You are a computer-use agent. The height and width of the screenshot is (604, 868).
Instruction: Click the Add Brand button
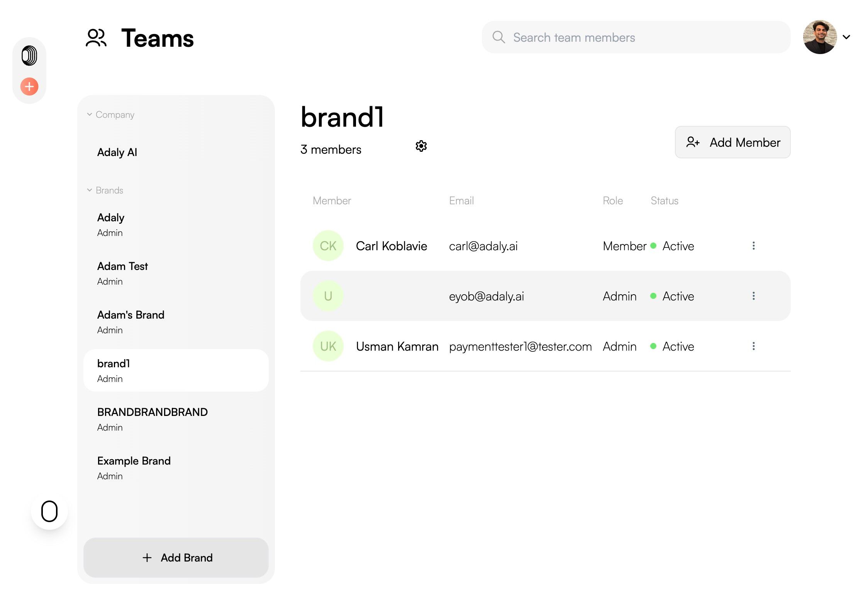coord(176,557)
